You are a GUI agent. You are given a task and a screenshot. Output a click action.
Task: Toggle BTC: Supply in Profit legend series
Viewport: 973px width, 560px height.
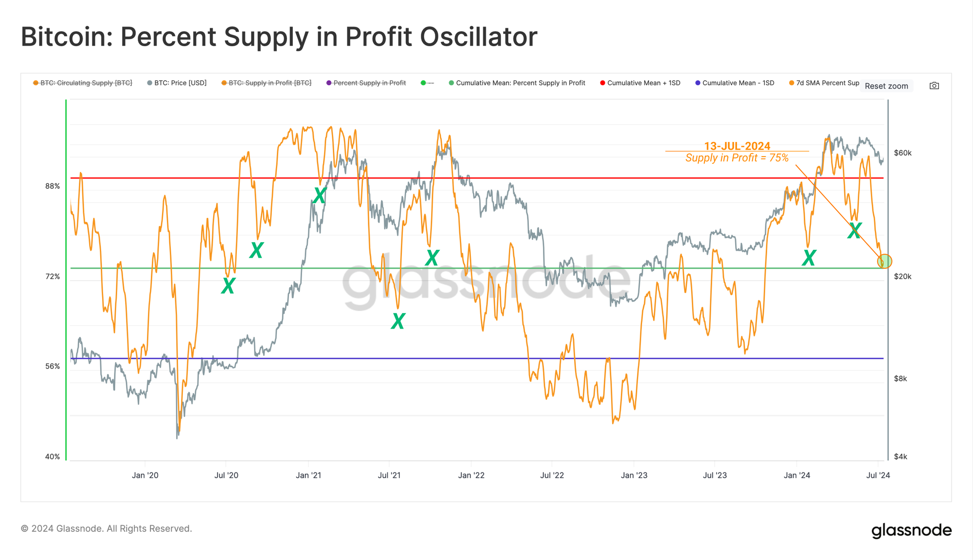pyautogui.click(x=266, y=83)
